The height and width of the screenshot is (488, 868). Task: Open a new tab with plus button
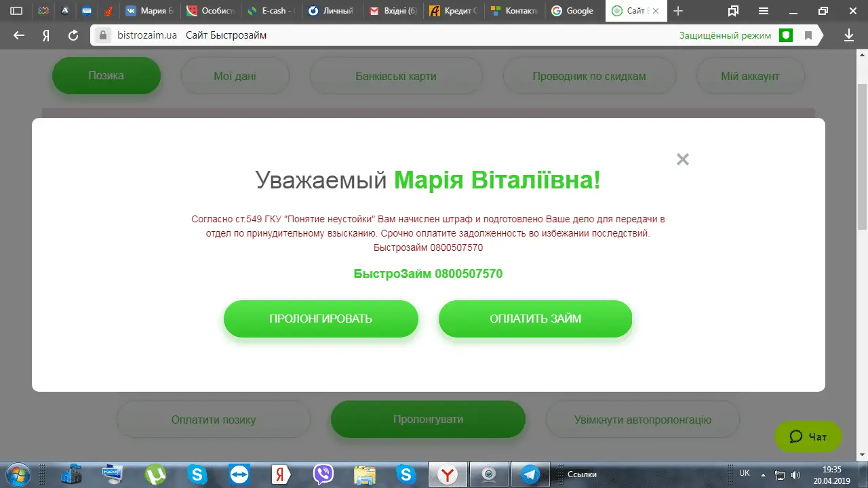click(x=678, y=11)
